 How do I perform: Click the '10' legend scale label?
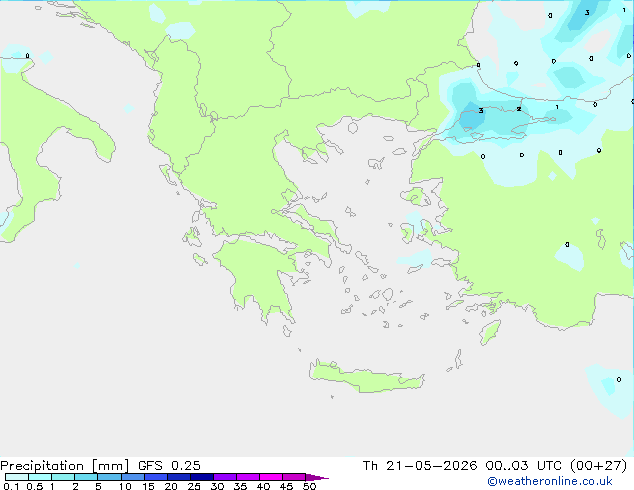click(125, 486)
